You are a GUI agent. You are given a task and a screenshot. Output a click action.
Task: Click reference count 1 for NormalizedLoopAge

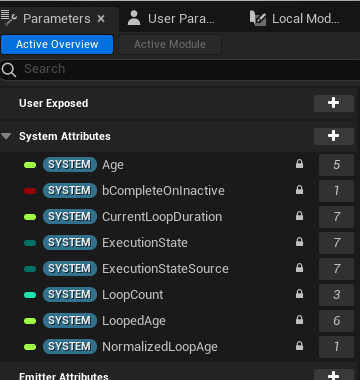pyautogui.click(x=336, y=347)
